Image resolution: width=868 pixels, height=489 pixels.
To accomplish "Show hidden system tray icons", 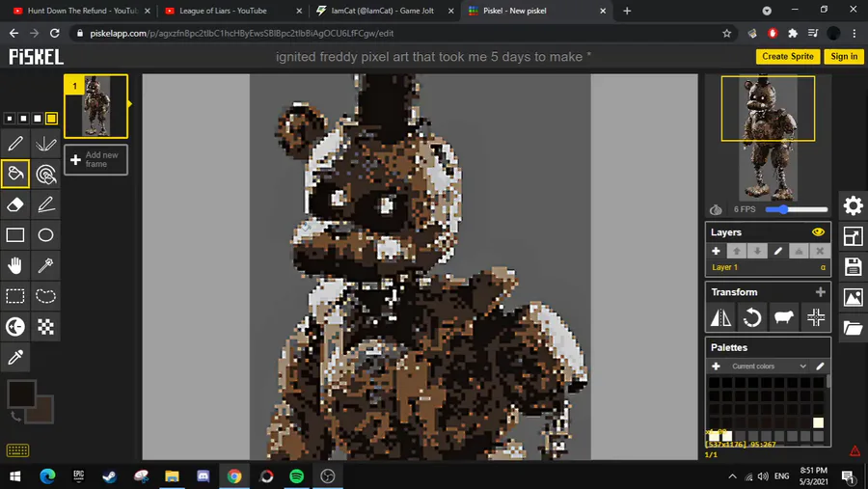I will point(732,476).
